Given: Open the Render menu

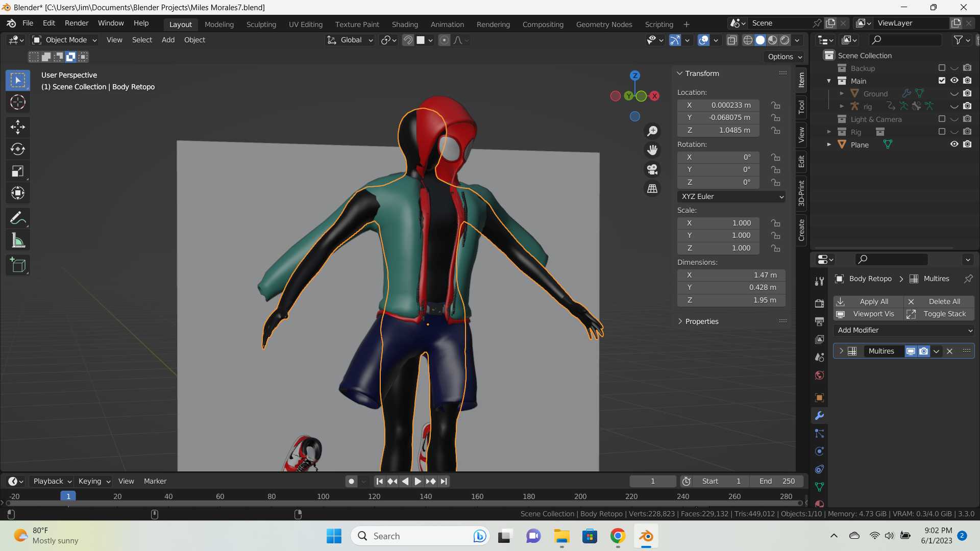Looking at the screenshot, I should tap(77, 23).
